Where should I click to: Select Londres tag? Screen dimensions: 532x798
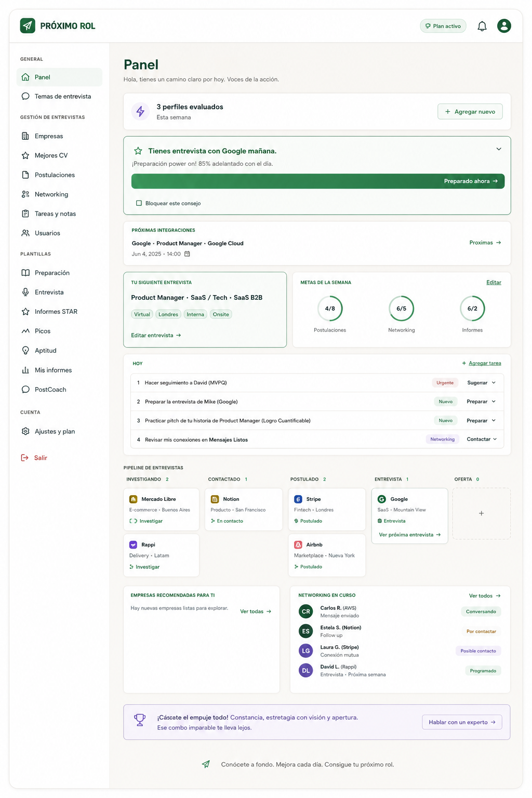(168, 314)
